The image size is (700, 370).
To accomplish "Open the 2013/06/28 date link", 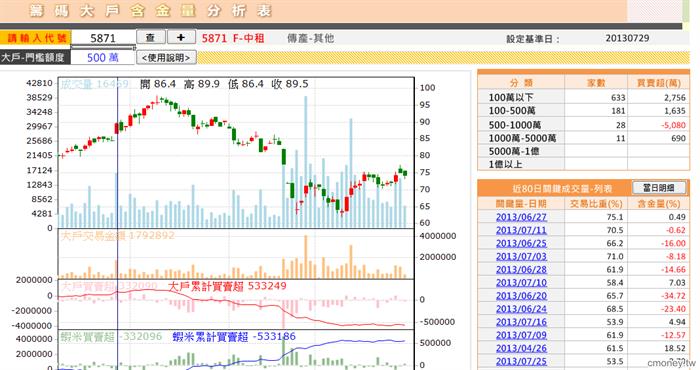I will pyautogui.click(x=521, y=270).
